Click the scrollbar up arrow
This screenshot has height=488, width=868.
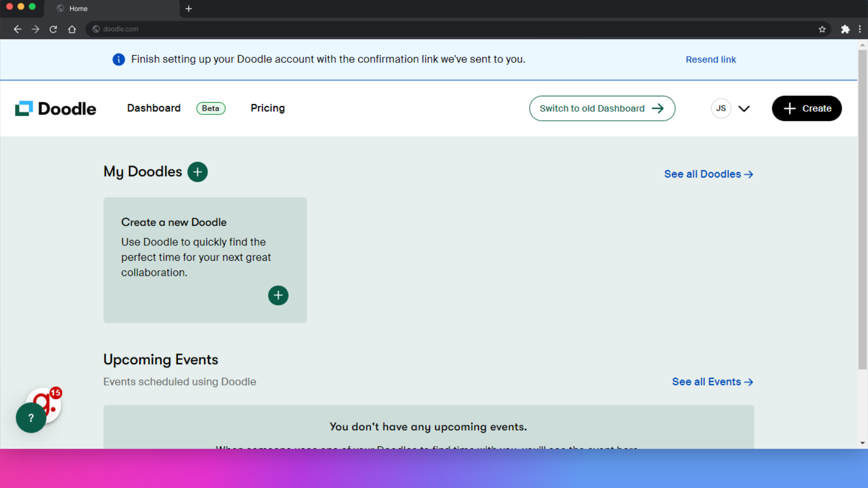click(x=863, y=45)
